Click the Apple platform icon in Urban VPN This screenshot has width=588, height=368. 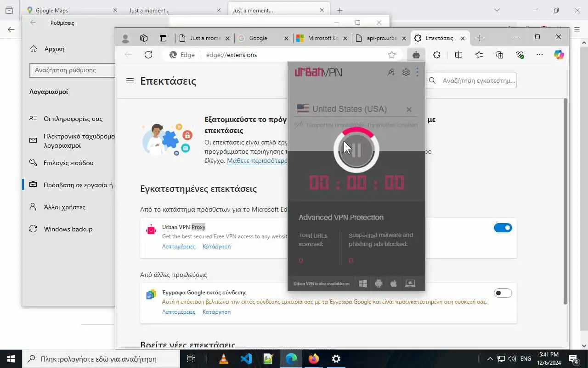394,283
